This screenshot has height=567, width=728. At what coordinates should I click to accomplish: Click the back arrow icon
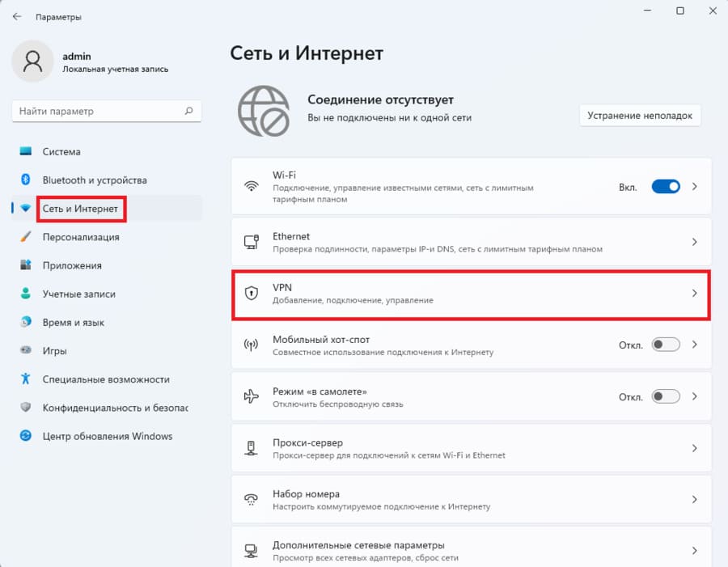[x=17, y=17]
